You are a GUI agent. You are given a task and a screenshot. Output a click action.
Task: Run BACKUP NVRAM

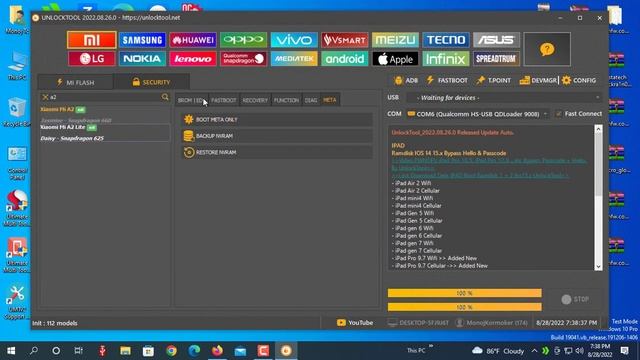click(277, 136)
